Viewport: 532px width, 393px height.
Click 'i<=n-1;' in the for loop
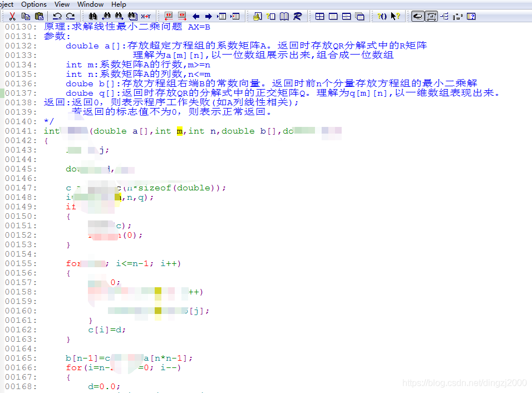[135, 263]
